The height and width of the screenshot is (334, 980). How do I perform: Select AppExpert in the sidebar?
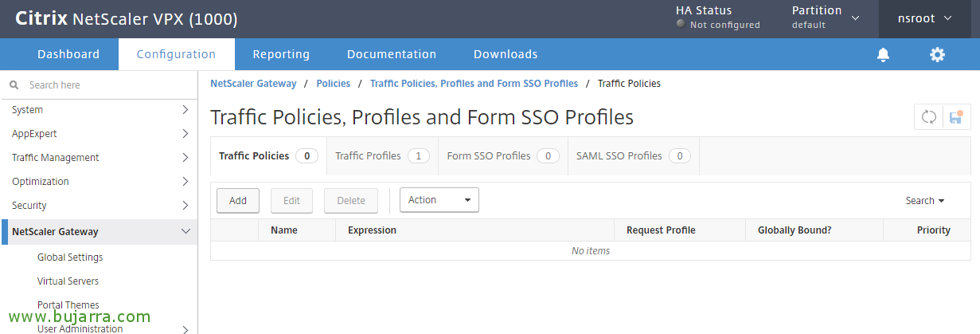[x=34, y=134]
